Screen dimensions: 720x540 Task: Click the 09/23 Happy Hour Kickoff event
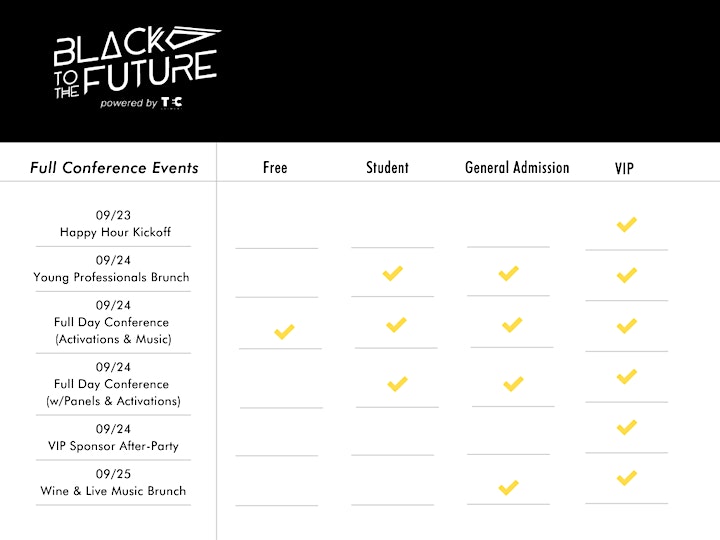(x=114, y=224)
